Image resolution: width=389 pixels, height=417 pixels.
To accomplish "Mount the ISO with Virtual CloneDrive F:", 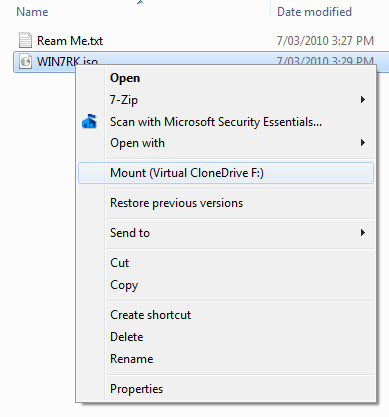I will click(226, 173).
